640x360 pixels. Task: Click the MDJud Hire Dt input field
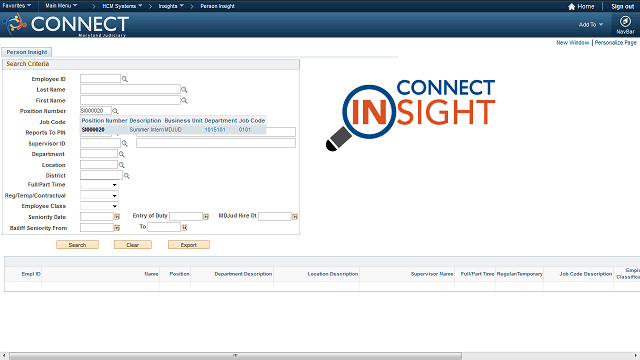click(275, 216)
